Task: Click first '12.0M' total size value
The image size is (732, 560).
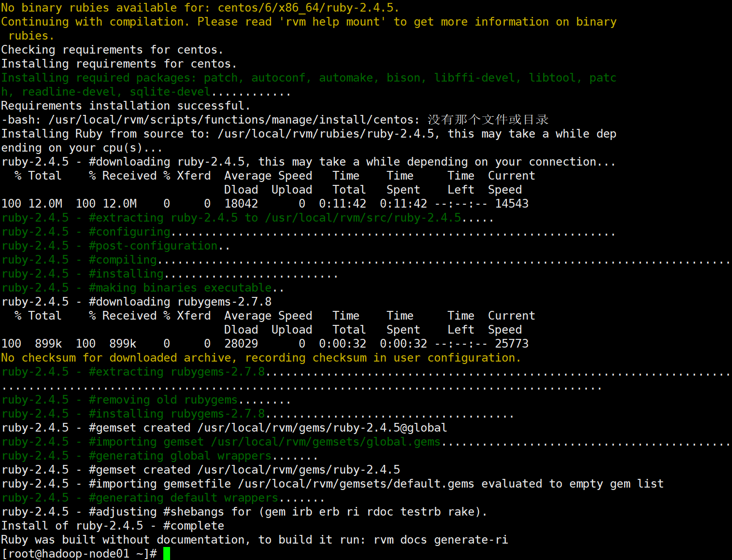Action: (x=45, y=203)
